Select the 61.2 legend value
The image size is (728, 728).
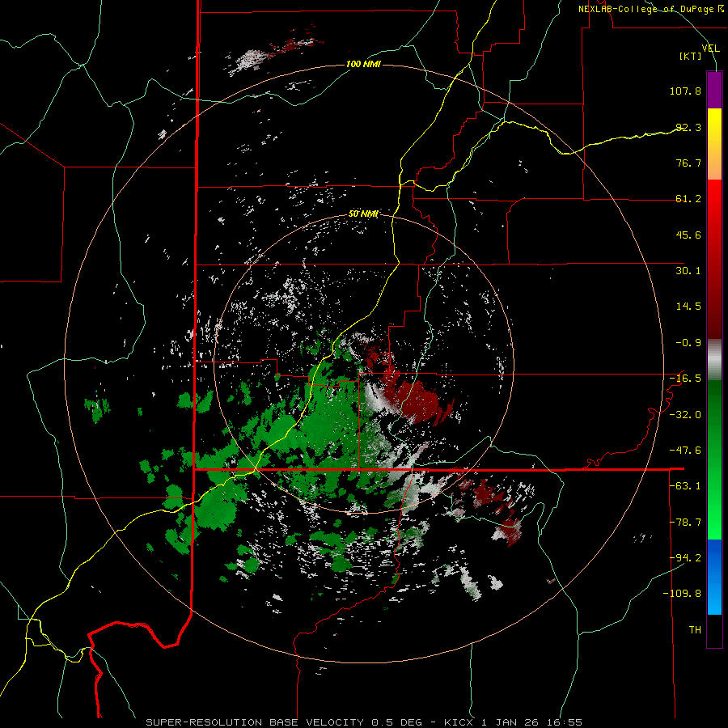688,199
